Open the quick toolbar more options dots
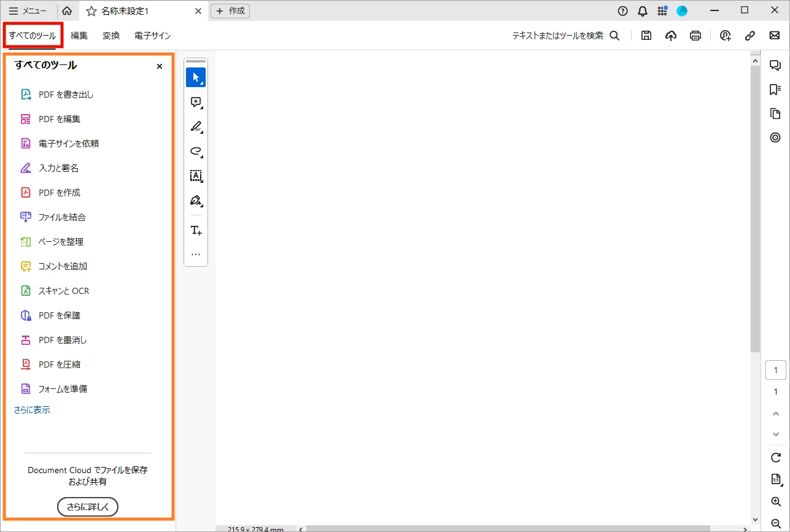Viewport: 790px width, 532px height. point(196,254)
